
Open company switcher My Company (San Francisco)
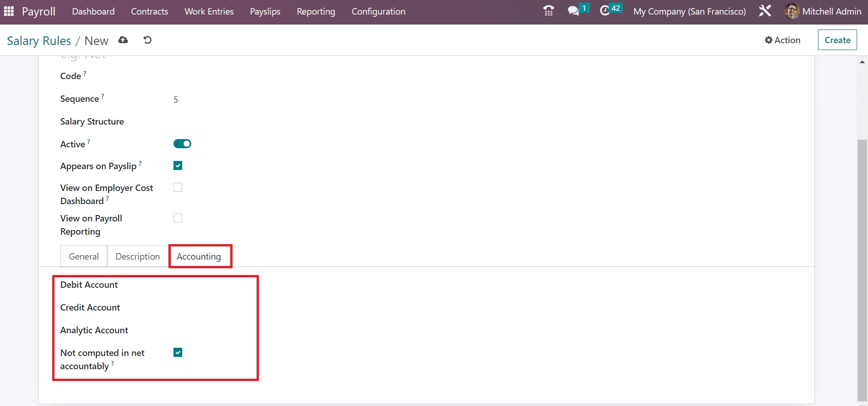pos(689,11)
